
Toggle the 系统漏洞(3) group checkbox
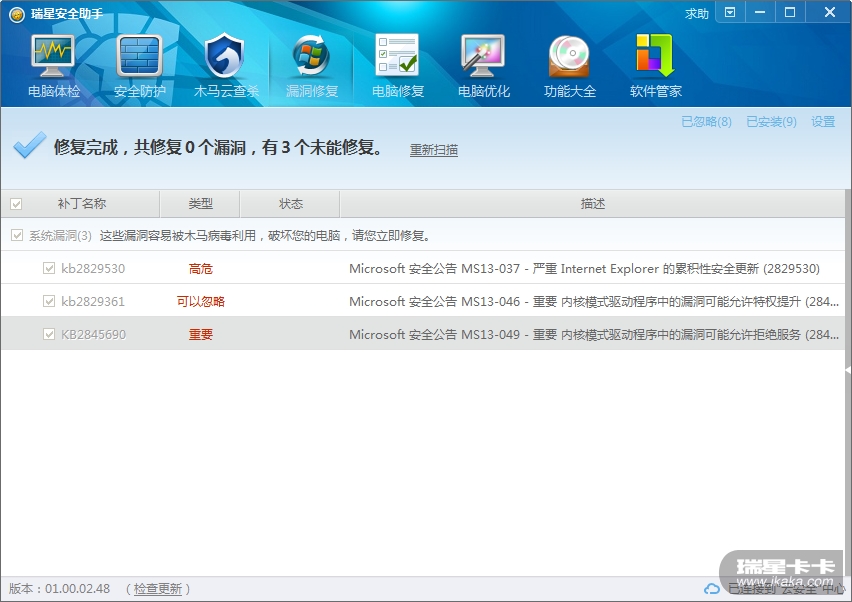(x=17, y=235)
